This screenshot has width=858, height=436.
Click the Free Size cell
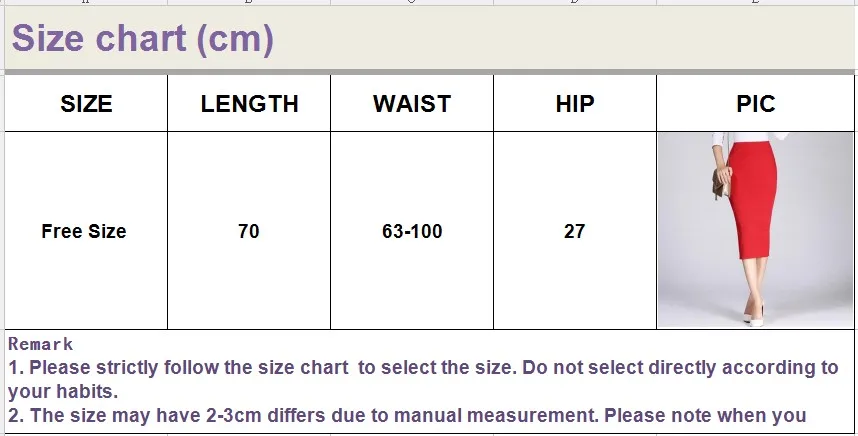click(86, 230)
